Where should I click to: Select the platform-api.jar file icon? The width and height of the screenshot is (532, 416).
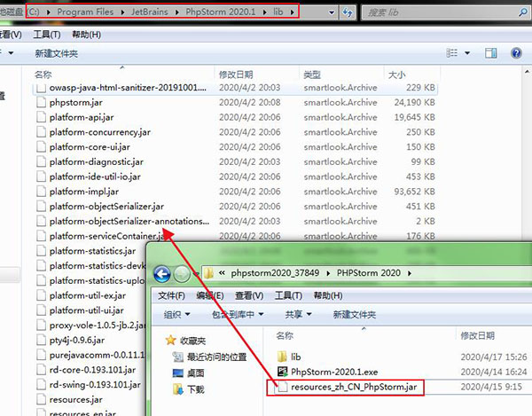coord(41,117)
